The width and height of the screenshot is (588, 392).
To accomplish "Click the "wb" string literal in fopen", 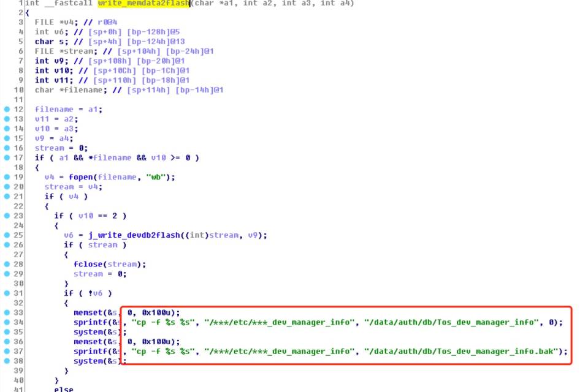I will click(x=156, y=177).
